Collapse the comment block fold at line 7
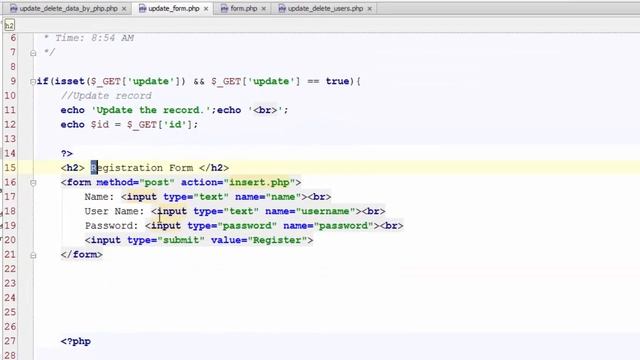640x360 pixels. 33,53
